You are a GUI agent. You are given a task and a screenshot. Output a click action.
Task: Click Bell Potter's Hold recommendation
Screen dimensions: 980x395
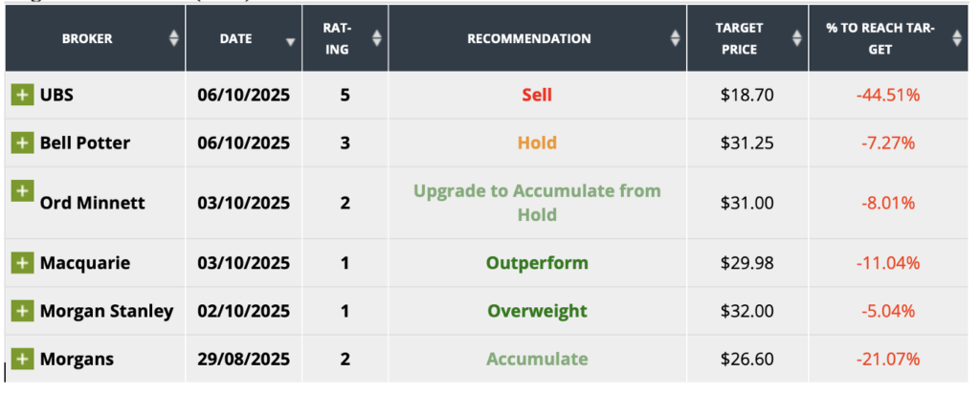point(537,143)
